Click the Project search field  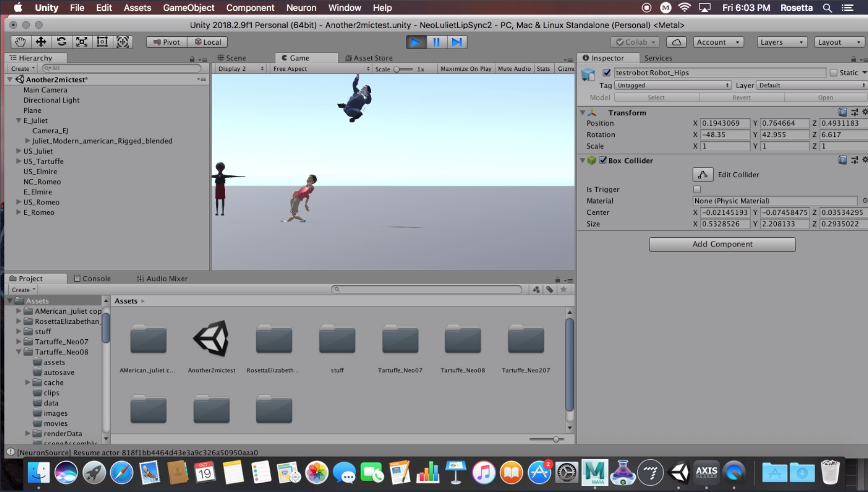pyautogui.click(x=427, y=290)
